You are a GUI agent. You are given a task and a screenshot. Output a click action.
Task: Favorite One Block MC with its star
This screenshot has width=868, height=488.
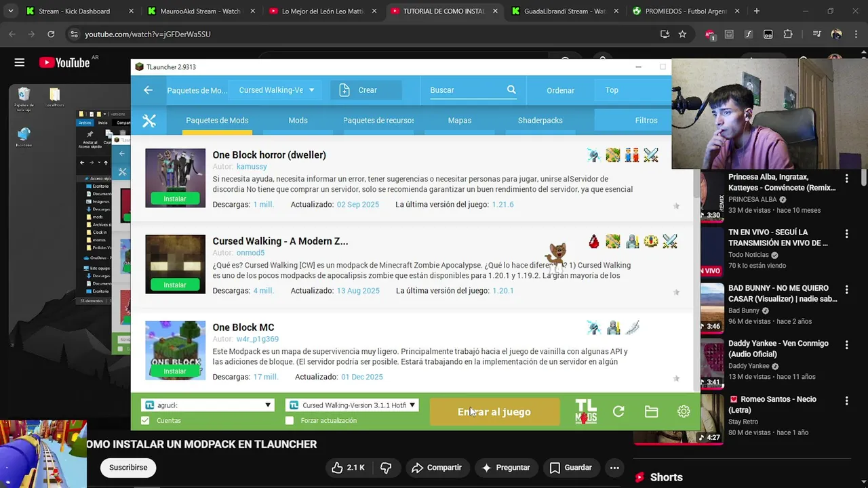[676, 378]
